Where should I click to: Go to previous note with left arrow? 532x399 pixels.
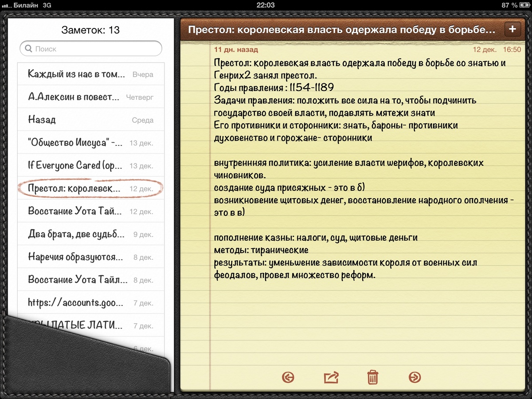pos(288,377)
